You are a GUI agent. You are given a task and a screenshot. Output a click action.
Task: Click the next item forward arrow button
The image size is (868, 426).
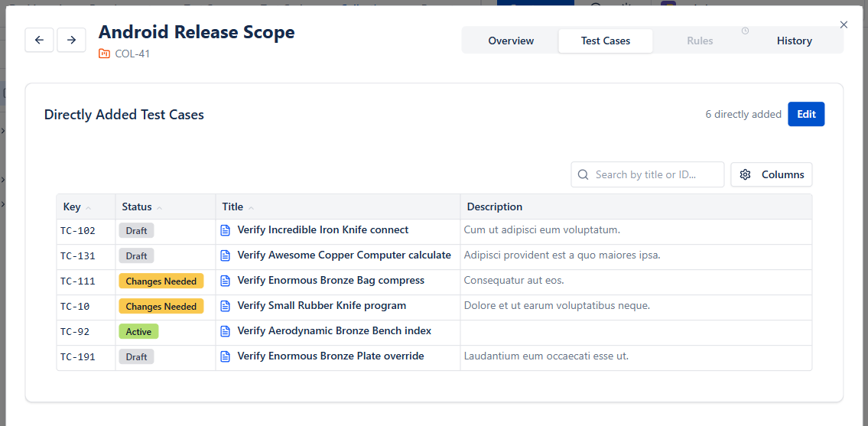coord(71,40)
